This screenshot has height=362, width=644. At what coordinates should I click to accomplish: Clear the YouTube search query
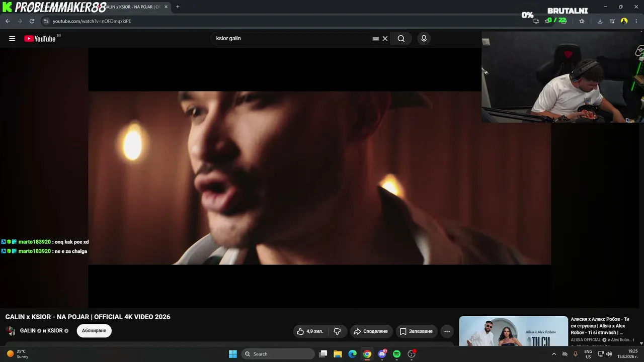tap(385, 39)
